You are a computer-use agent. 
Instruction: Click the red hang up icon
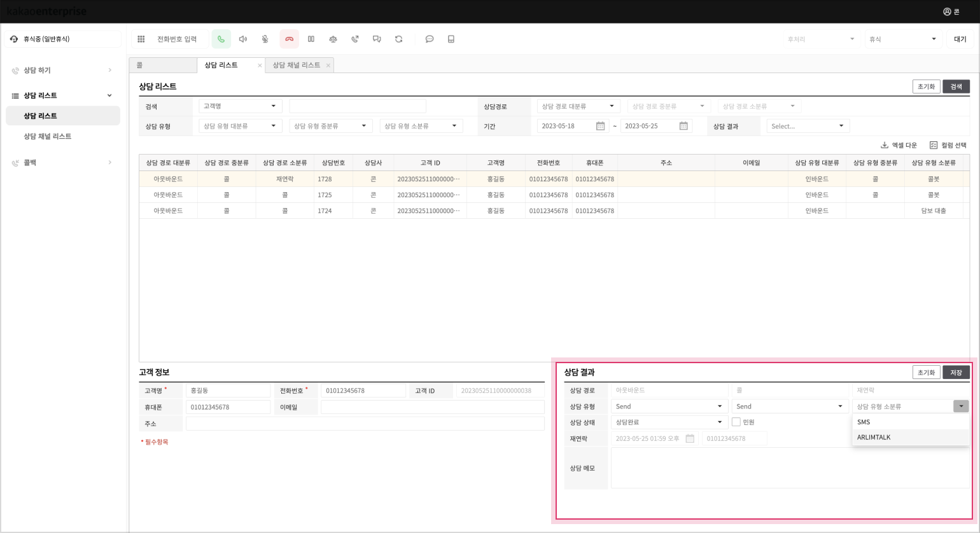289,39
